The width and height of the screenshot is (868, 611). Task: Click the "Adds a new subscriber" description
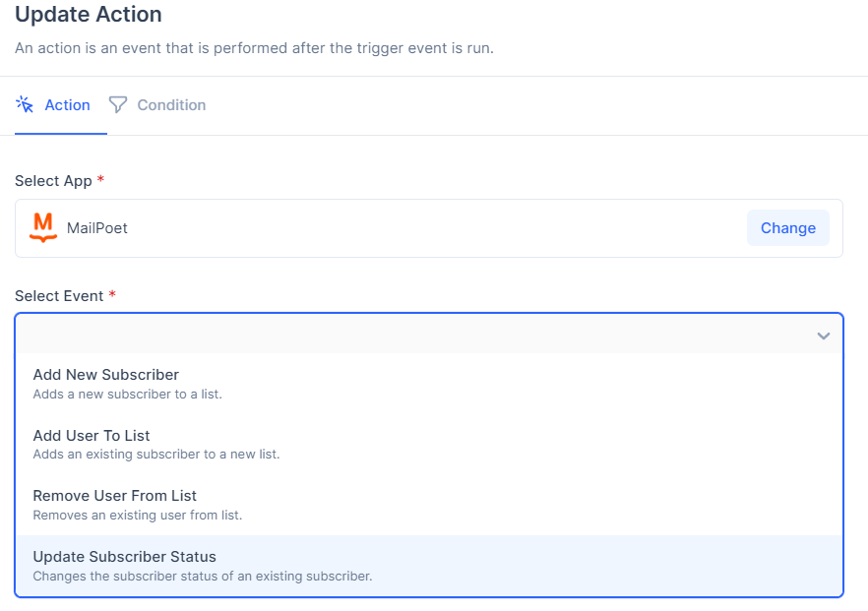128,395
